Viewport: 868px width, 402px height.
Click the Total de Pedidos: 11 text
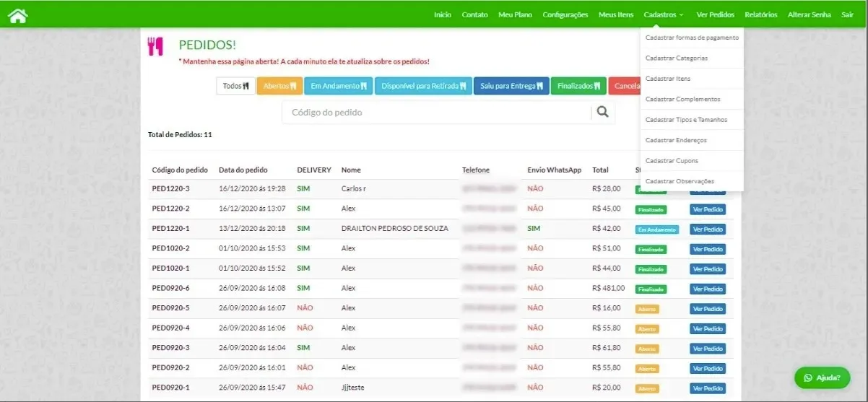180,135
